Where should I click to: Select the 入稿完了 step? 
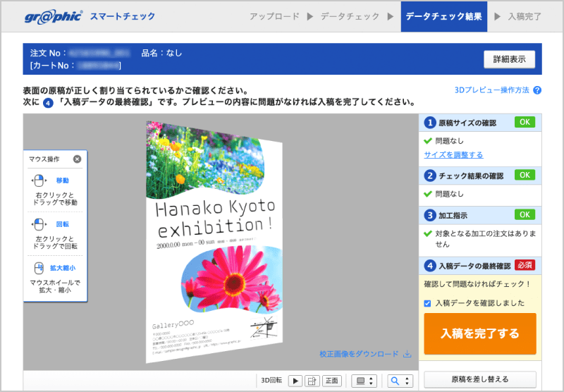tap(525, 16)
